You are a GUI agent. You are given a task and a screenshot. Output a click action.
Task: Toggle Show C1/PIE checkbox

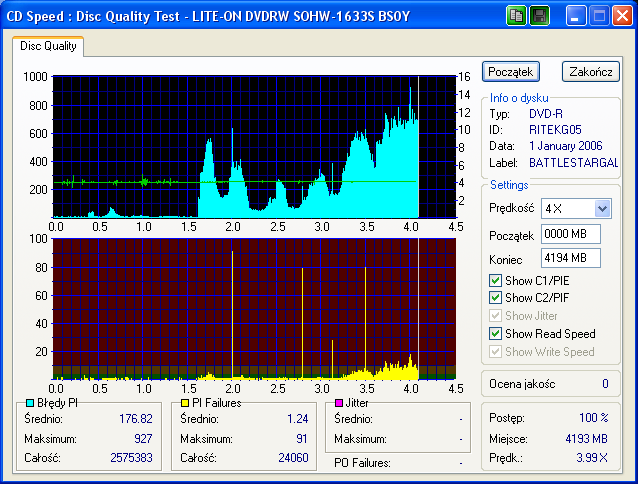point(495,281)
